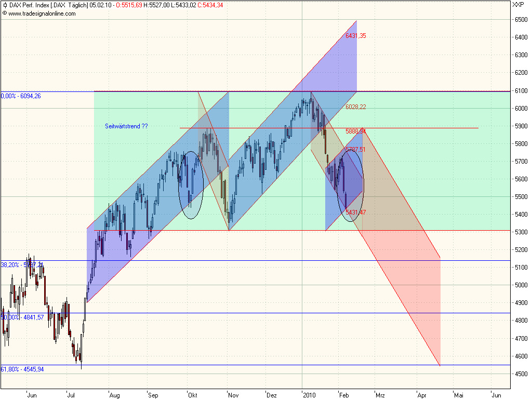The image size is (532, 399).
Task: Click the Feb label on the time axis
Action: click(x=343, y=395)
